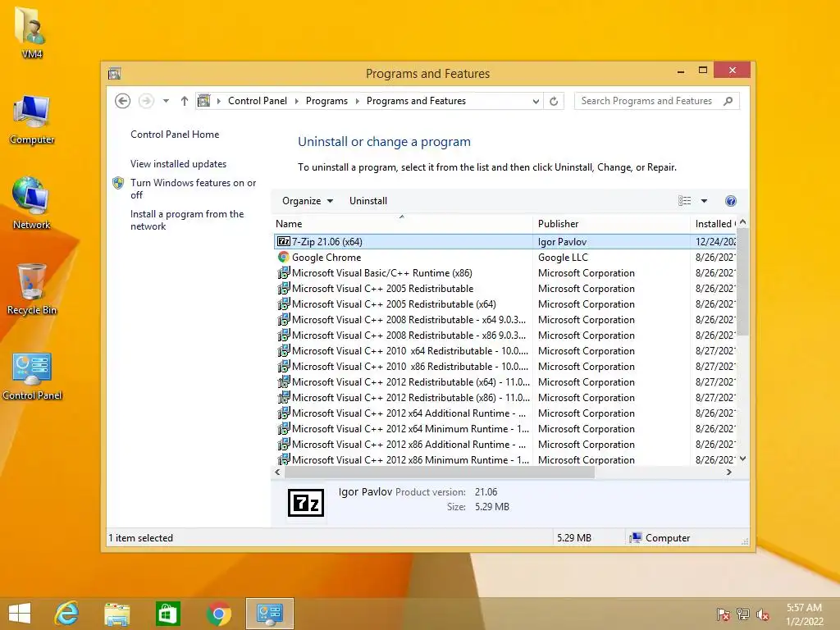Open File Explorer from the taskbar

117,614
